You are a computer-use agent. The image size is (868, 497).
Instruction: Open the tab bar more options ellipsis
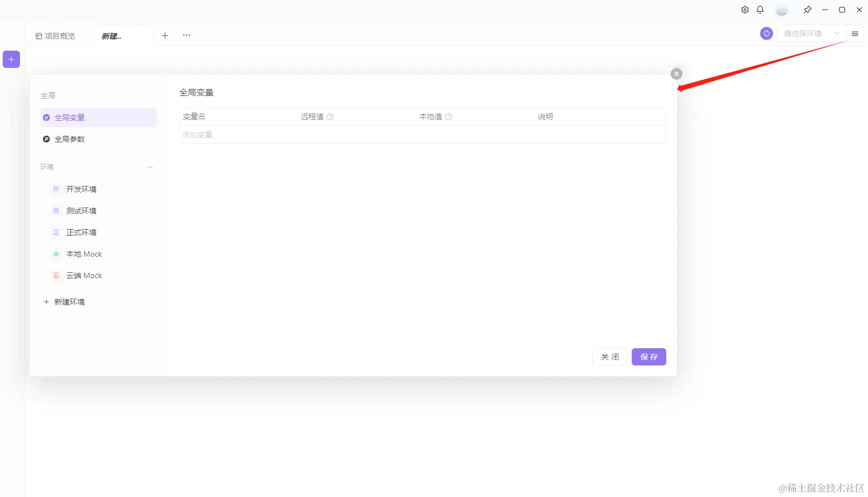click(187, 35)
